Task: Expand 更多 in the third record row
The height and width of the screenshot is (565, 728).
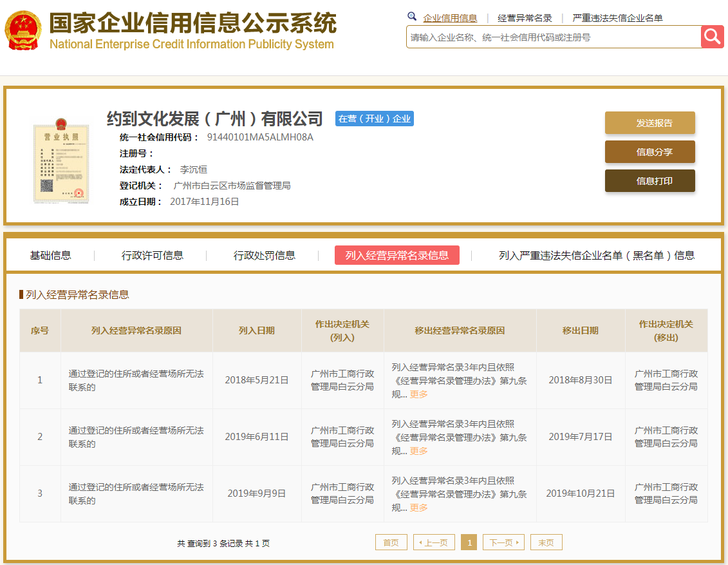Action: pos(418,508)
